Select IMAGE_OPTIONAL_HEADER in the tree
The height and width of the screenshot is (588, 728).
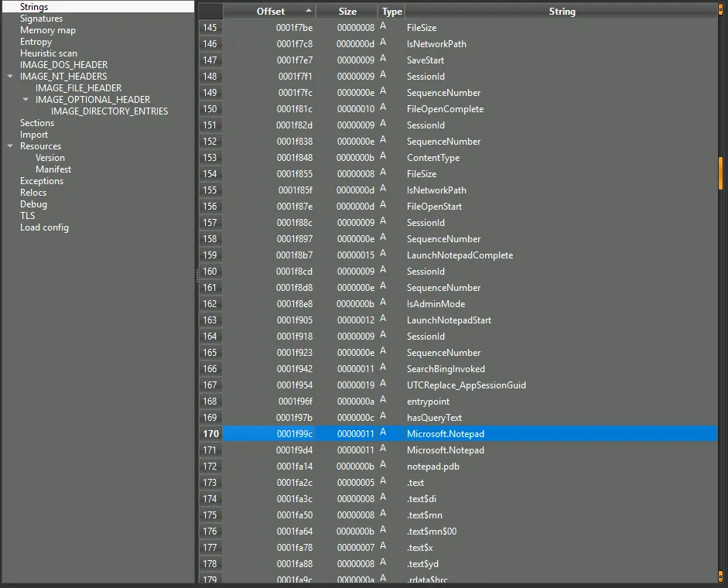93,99
